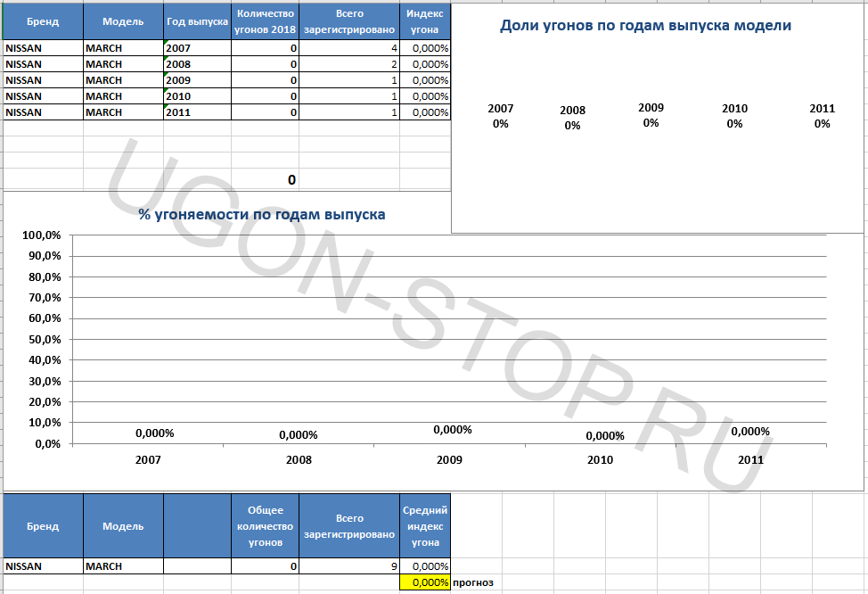Select the 2011 0% pie chart label

click(x=822, y=116)
